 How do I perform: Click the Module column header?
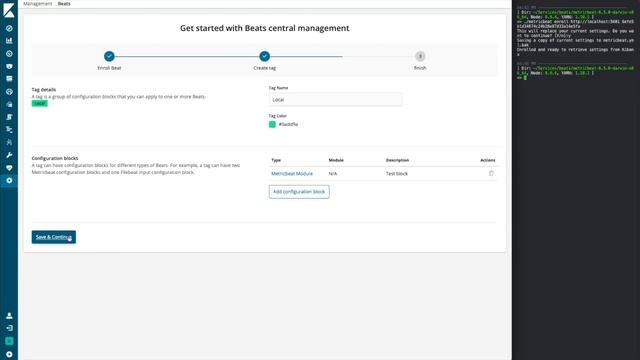[x=336, y=160]
